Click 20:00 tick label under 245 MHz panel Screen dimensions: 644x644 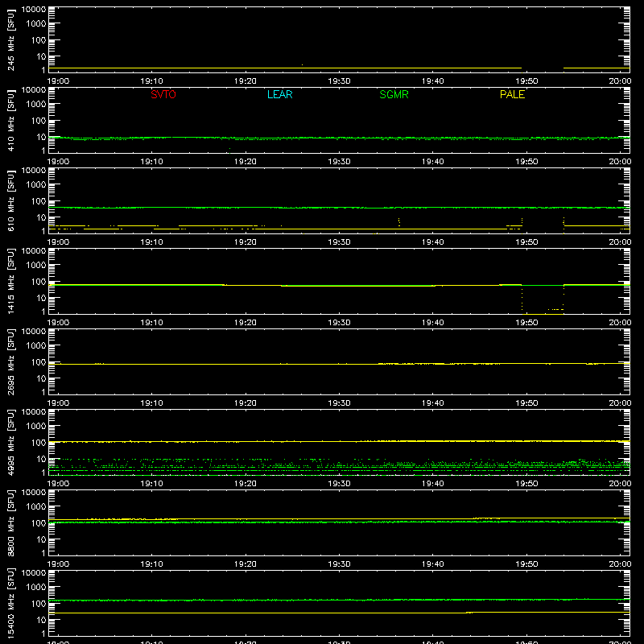pyautogui.click(x=620, y=81)
